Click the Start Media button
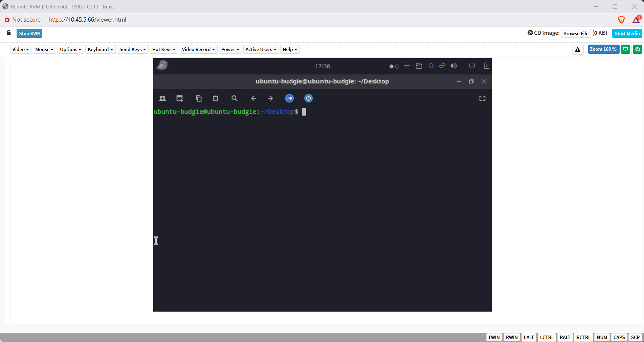Image resolution: width=644 pixels, height=342 pixels. (x=627, y=33)
